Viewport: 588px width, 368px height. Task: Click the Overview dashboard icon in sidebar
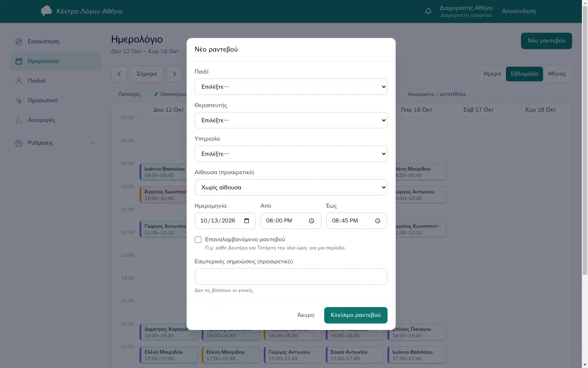click(x=19, y=42)
